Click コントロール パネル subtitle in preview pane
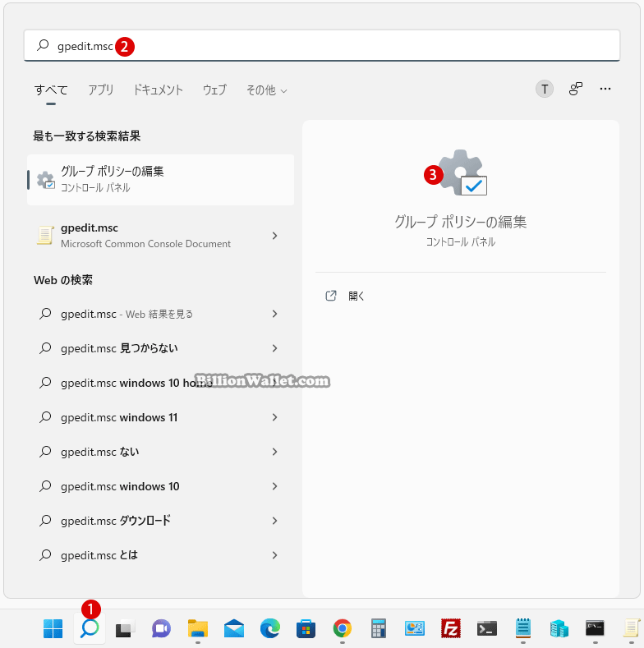This screenshot has height=648, width=644. tap(461, 241)
